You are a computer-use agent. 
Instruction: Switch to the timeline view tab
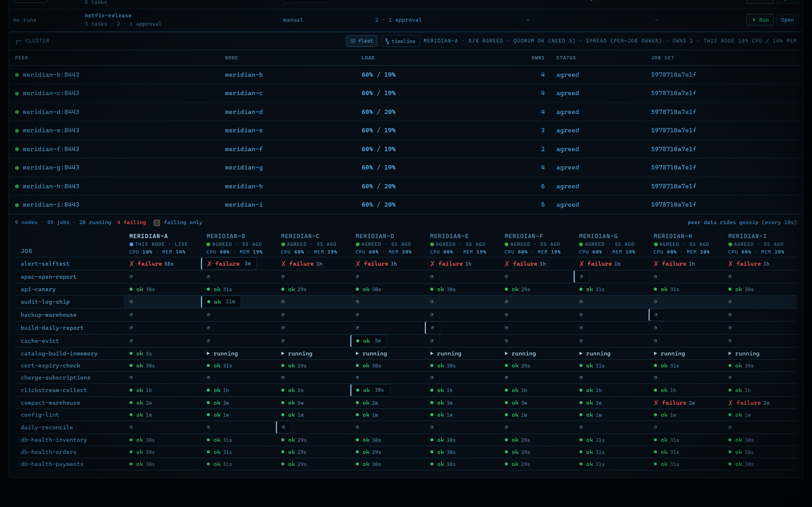(400, 41)
